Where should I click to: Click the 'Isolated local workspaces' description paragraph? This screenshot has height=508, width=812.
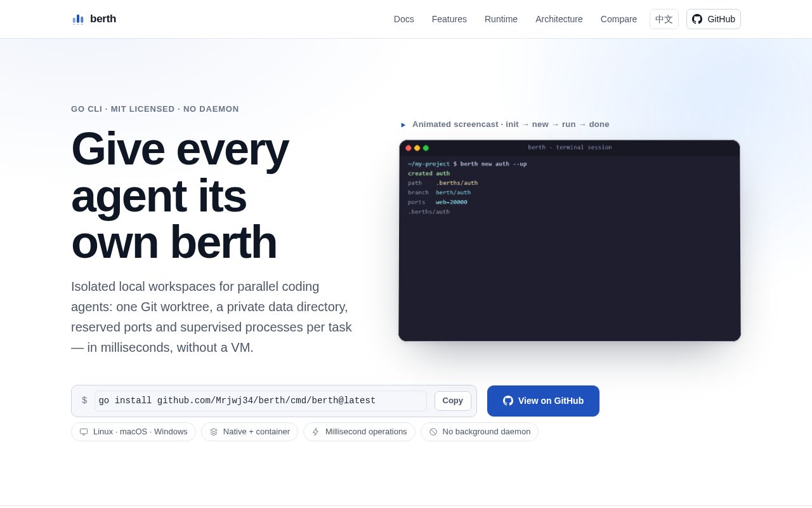tap(211, 317)
